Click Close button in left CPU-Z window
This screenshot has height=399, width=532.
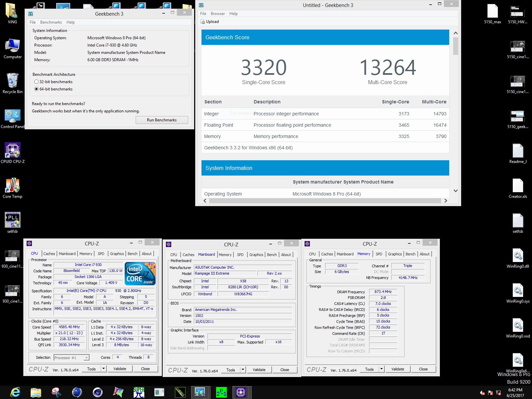(145, 369)
